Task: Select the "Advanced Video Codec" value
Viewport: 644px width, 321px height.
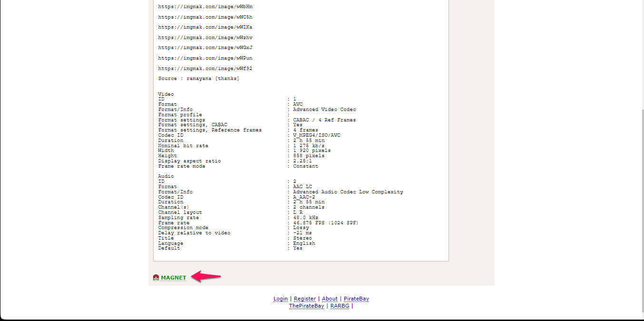Action: pos(324,110)
